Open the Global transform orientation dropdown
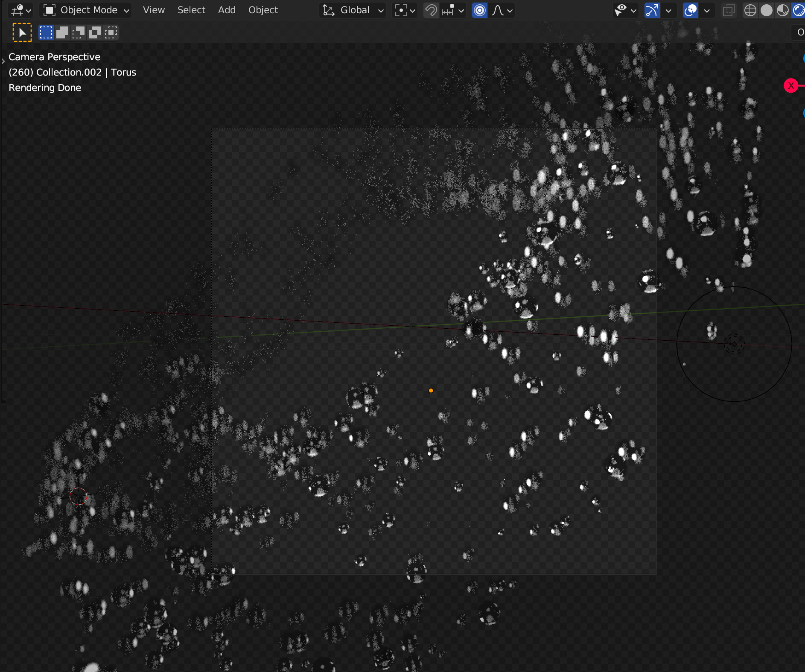Image resolution: width=805 pixels, height=672 pixels. pos(353,10)
